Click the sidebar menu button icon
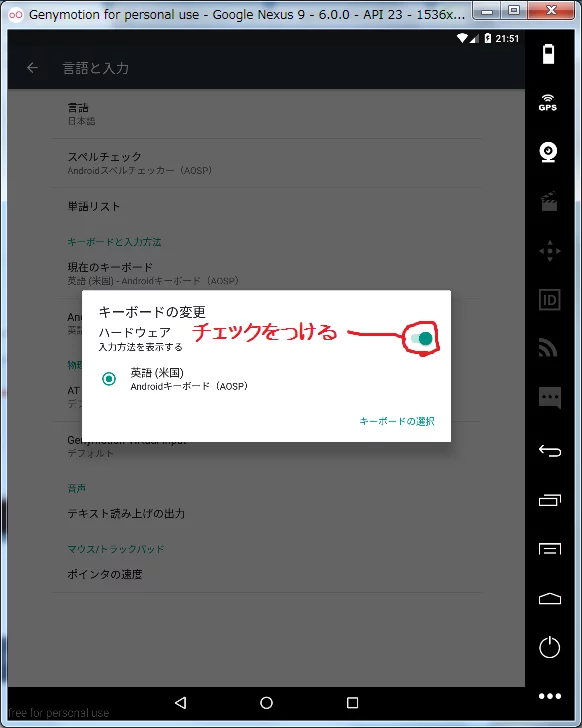Viewport: 582px width, 728px height. coord(550,549)
